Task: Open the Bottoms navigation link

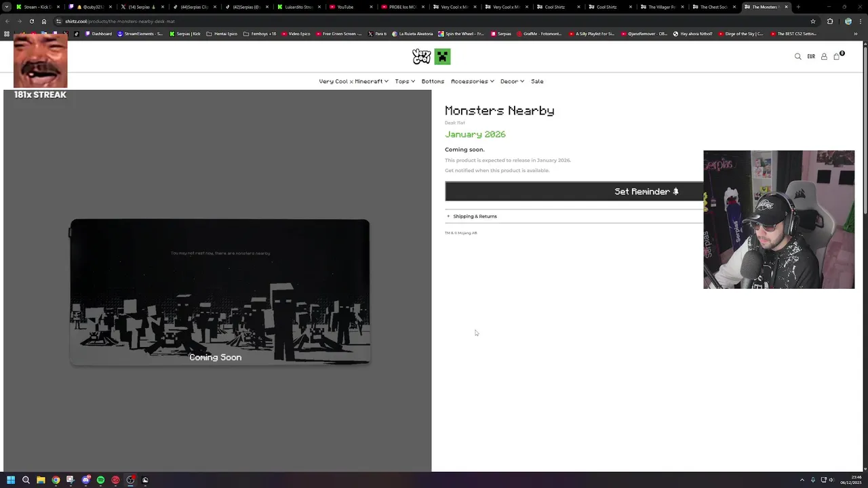Action: 433,81
